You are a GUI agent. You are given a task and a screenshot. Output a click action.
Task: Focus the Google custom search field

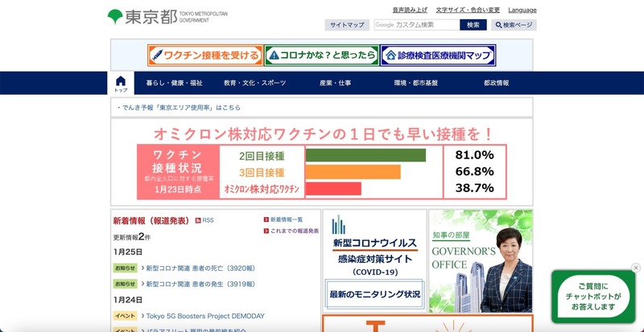click(x=415, y=25)
